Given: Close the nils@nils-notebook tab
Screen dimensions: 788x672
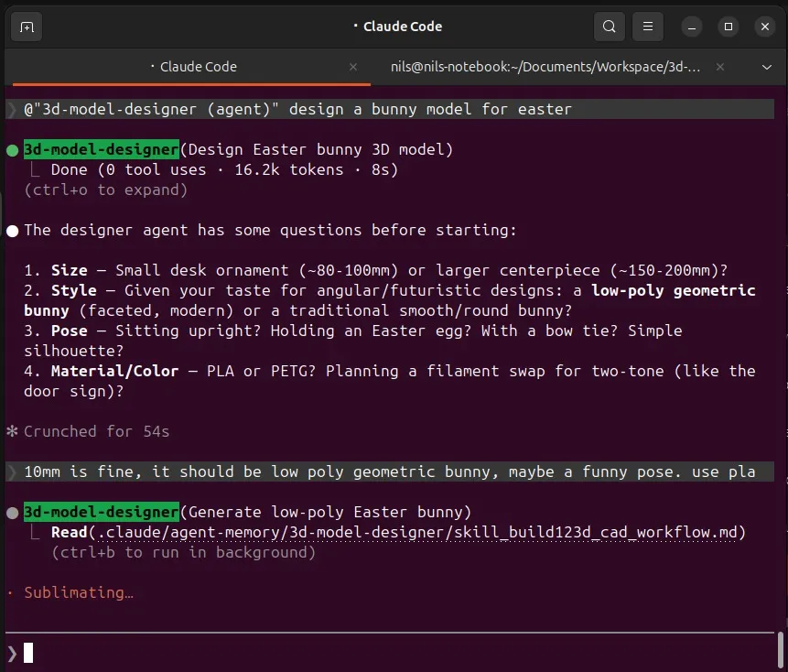Looking at the screenshot, I should (x=720, y=67).
